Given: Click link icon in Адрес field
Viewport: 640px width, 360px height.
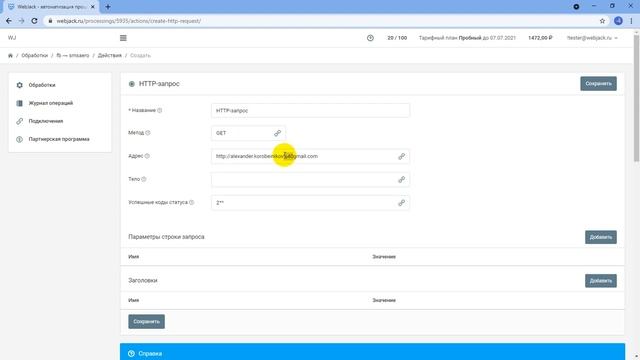Looking at the screenshot, I should pos(402,156).
